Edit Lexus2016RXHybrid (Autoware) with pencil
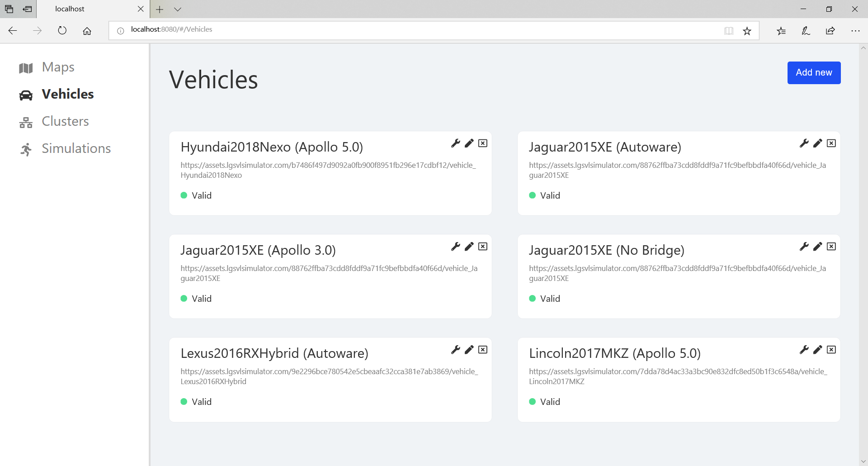 (x=469, y=350)
